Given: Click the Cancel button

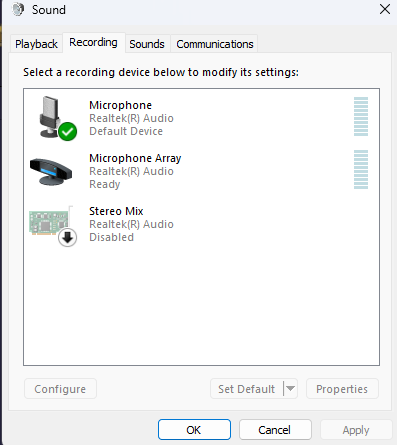Looking at the screenshot, I should point(275,430).
